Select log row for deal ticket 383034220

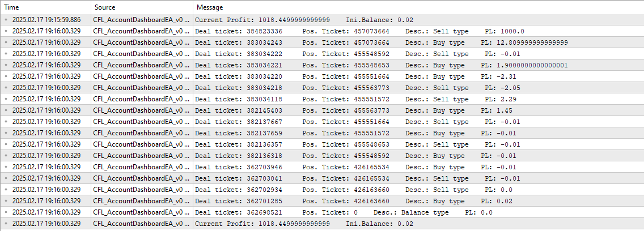click(322, 76)
